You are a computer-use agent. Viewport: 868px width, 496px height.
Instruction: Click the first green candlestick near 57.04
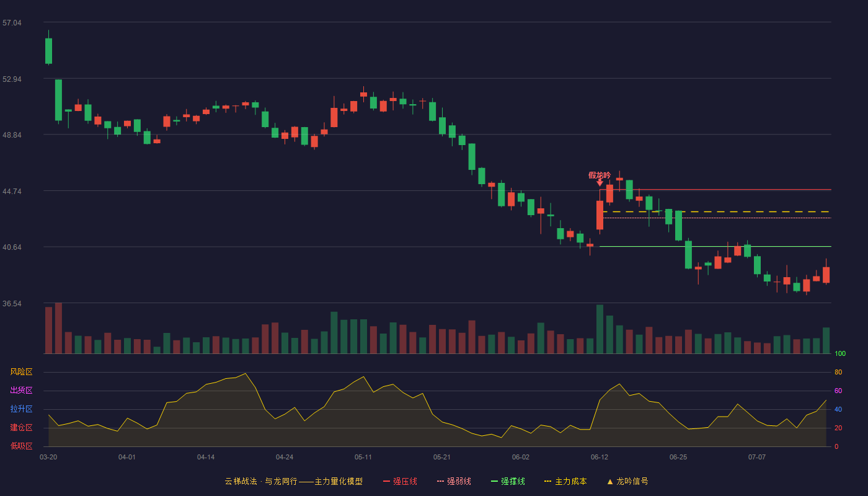click(48, 51)
